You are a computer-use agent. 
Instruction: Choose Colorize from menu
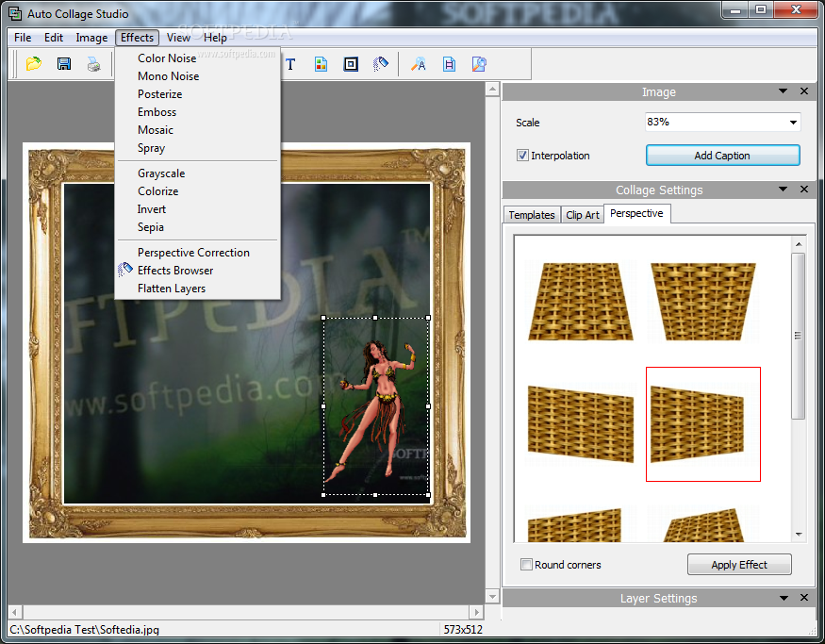tap(197, 191)
